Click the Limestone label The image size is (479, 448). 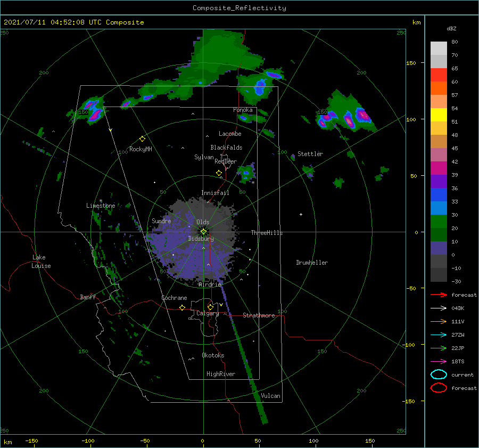click(x=101, y=206)
